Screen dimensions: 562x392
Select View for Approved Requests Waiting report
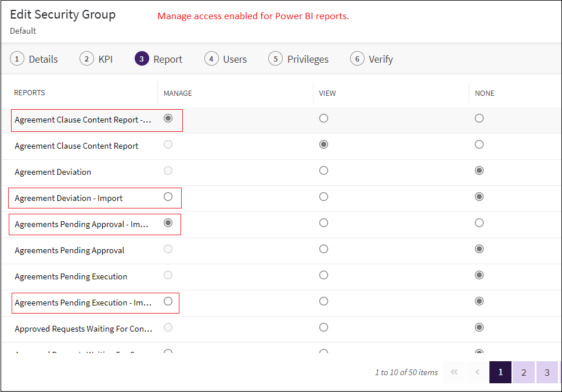tap(323, 328)
